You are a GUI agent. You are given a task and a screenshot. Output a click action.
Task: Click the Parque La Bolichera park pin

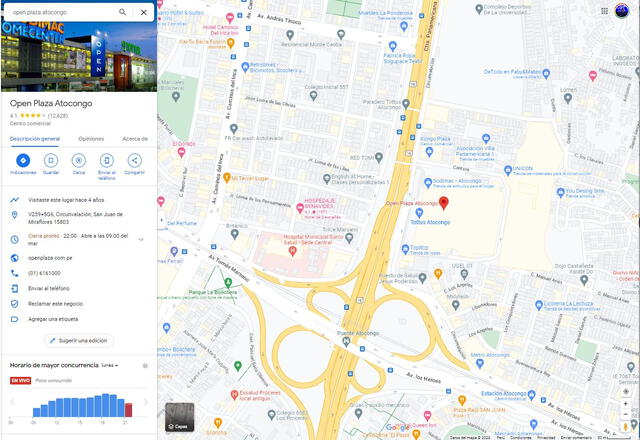(229, 282)
